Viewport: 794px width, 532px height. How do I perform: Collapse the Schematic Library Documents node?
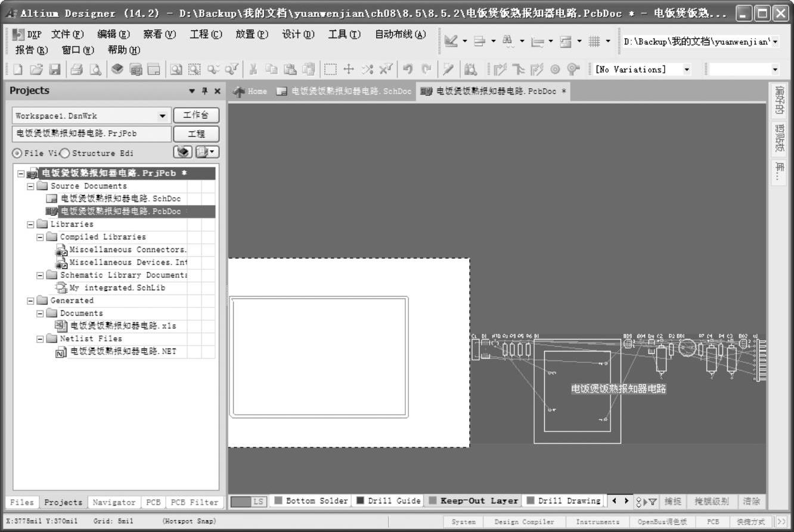tap(40, 275)
